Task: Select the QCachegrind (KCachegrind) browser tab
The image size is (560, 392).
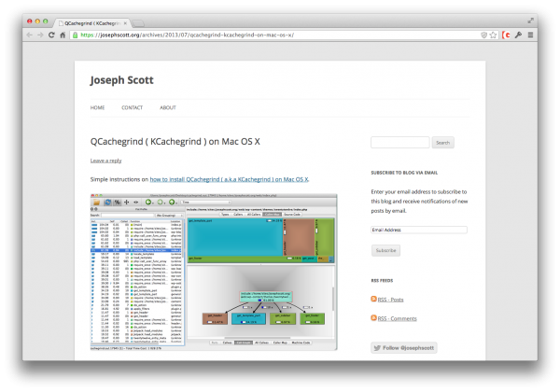Action: (91, 23)
